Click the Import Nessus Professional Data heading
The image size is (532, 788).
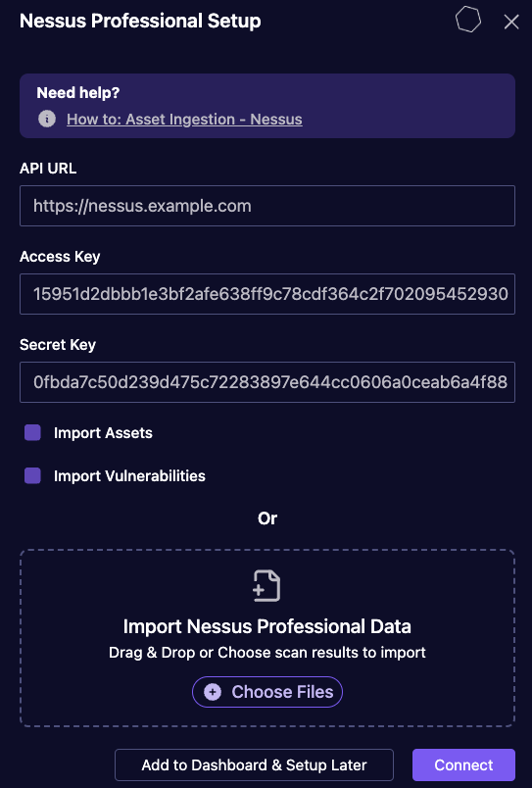point(267,626)
